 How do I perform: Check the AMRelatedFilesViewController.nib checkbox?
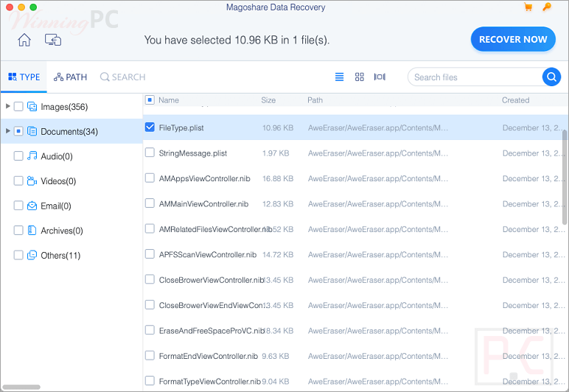(150, 228)
